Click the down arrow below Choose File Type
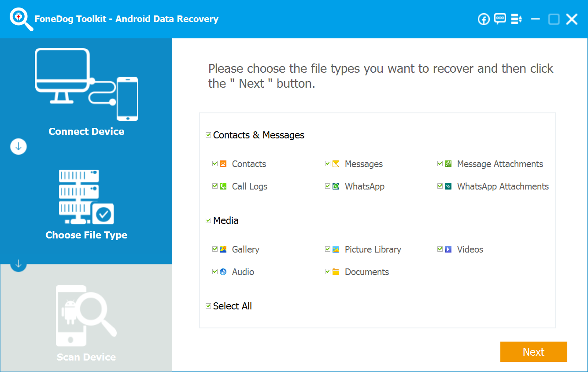The height and width of the screenshot is (372, 588). pyautogui.click(x=18, y=264)
